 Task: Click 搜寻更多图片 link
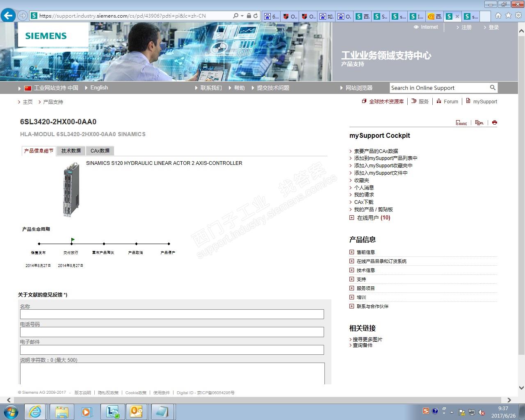click(x=367, y=340)
